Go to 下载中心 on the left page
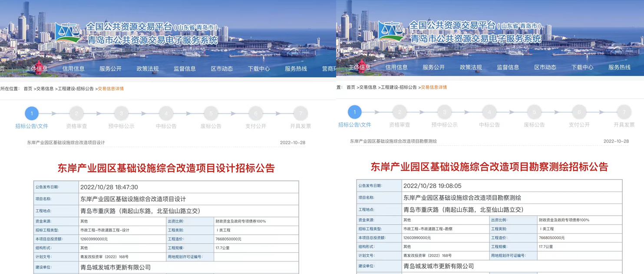The width and height of the screenshot is (644, 274). [x=259, y=69]
